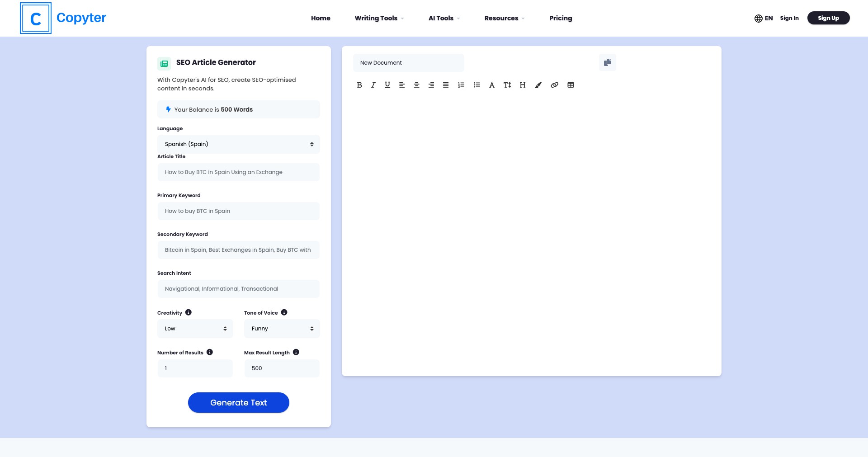Open the Language dropdown showing Spanish (Spain)

pyautogui.click(x=239, y=144)
